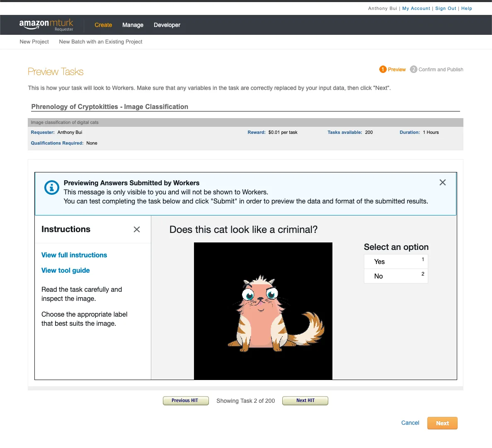Open New Batch with an Existing Project
Image resolution: width=492 pixels, height=448 pixels.
[100, 42]
